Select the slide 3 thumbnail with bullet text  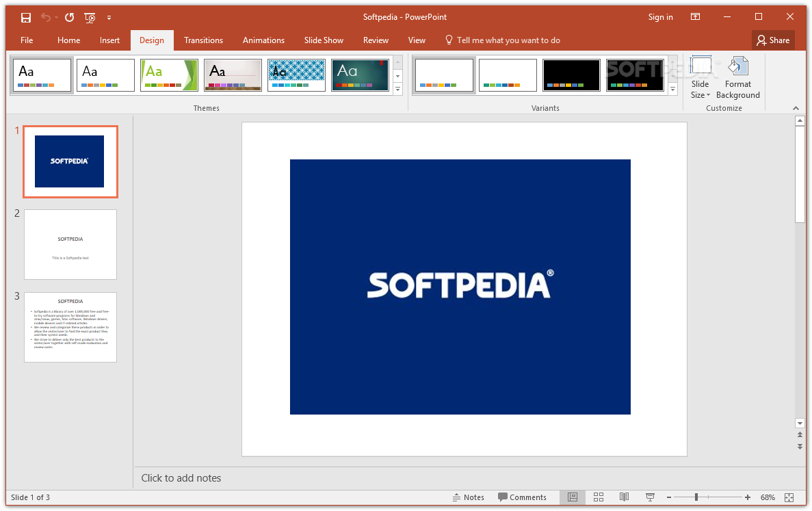tap(70, 327)
